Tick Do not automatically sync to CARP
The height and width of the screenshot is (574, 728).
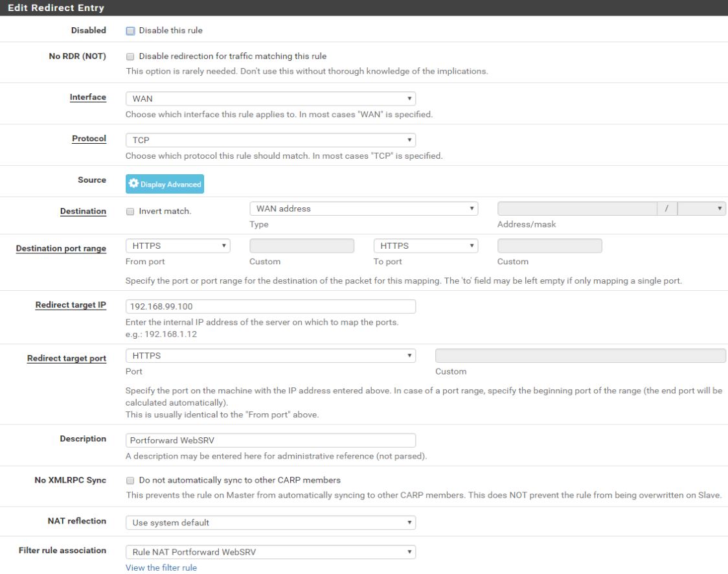130,480
